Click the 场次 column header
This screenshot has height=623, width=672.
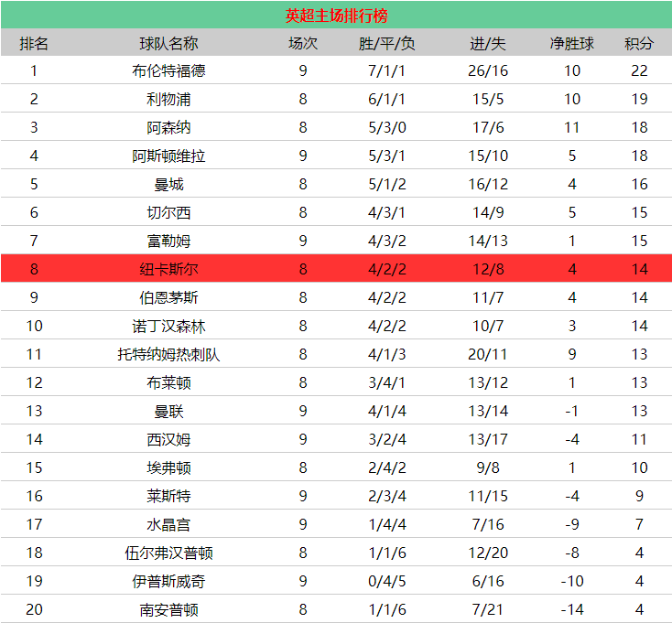pos(303,43)
